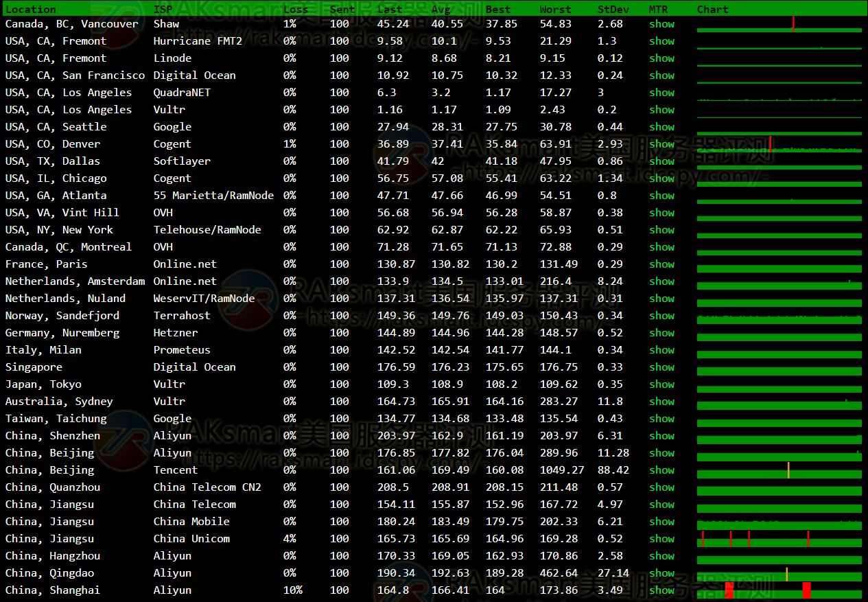Click worst value 1049.27 in Tencent row
This screenshot has height=602, width=868.
(562, 470)
